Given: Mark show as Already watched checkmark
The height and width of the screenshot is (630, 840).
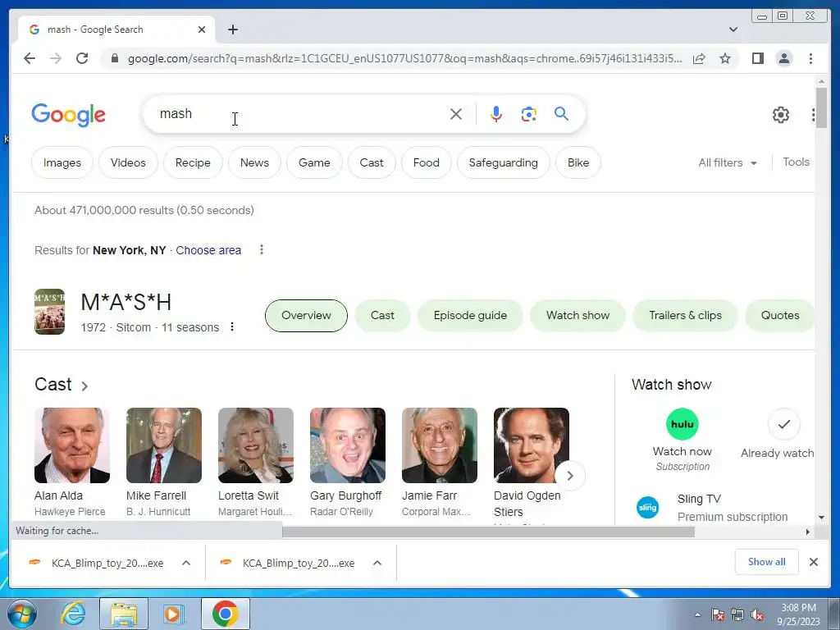Looking at the screenshot, I should [x=783, y=424].
